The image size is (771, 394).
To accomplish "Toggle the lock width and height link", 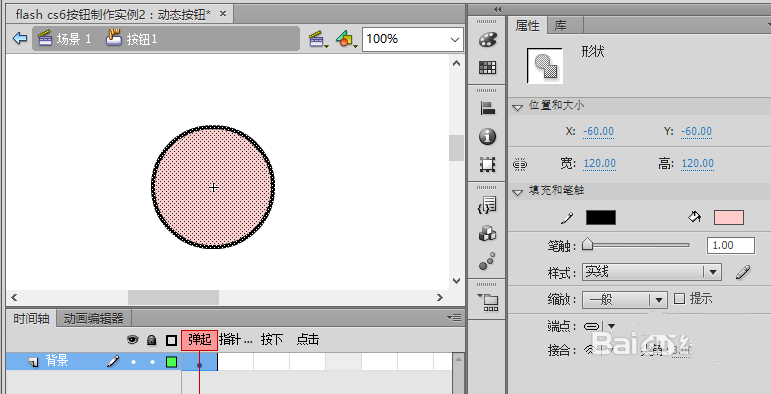I will 520,164.
